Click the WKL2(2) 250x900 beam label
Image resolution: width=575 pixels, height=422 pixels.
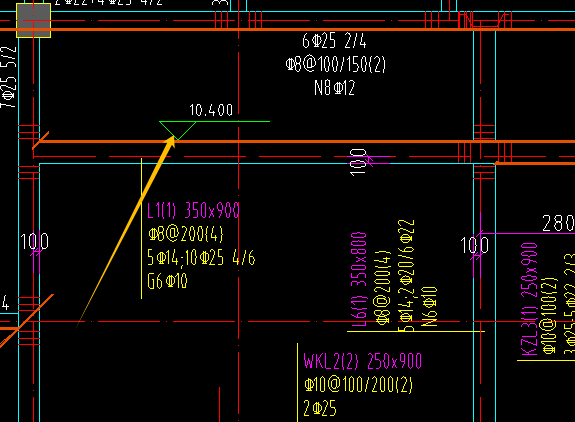coord(363,361)
